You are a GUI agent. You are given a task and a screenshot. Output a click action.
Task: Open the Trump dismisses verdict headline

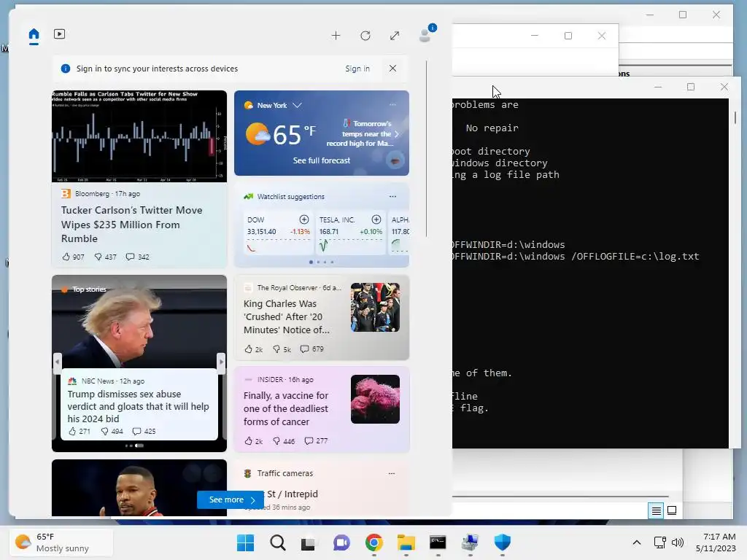[138, 406]
